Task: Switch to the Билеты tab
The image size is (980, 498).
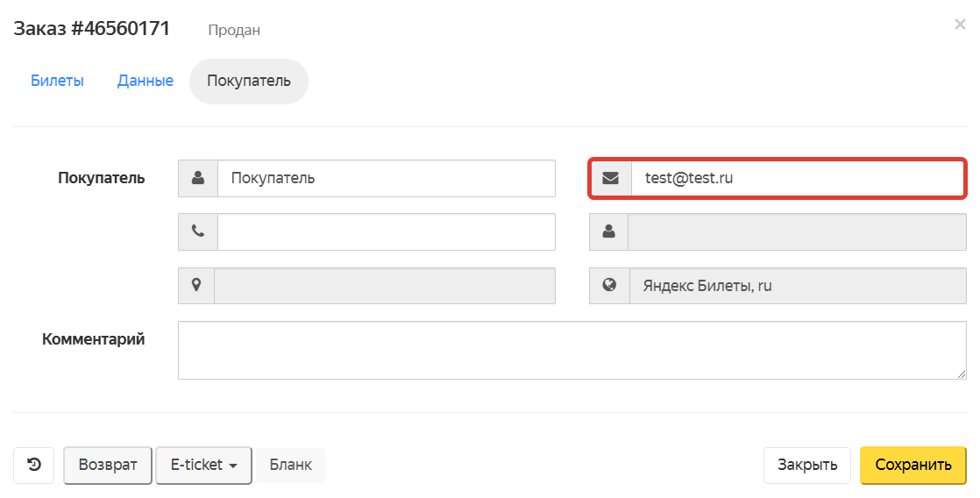Action: point(57,81)
